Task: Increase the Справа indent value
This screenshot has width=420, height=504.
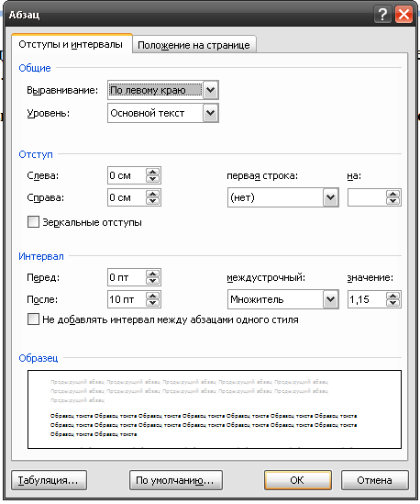Action: tap(153, 194)
